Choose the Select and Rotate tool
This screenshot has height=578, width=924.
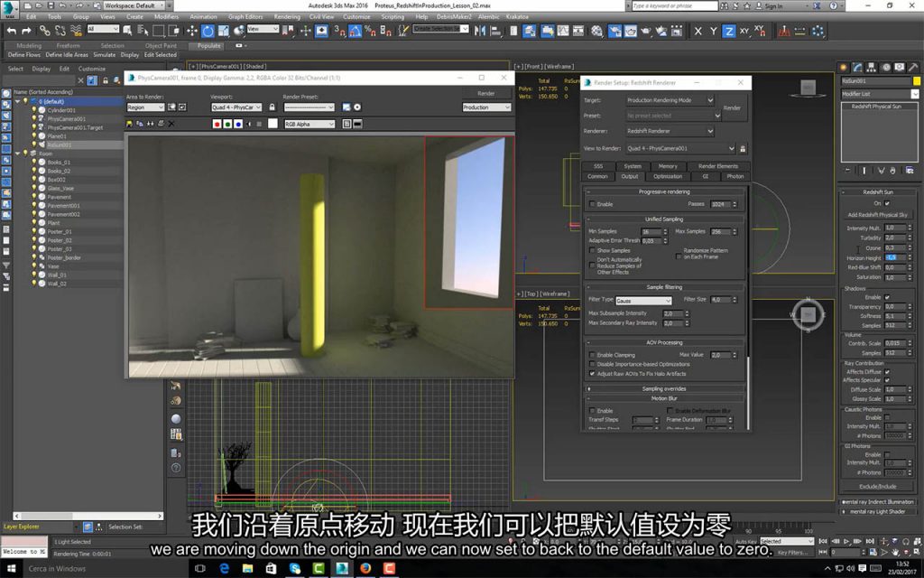(208, 31)
